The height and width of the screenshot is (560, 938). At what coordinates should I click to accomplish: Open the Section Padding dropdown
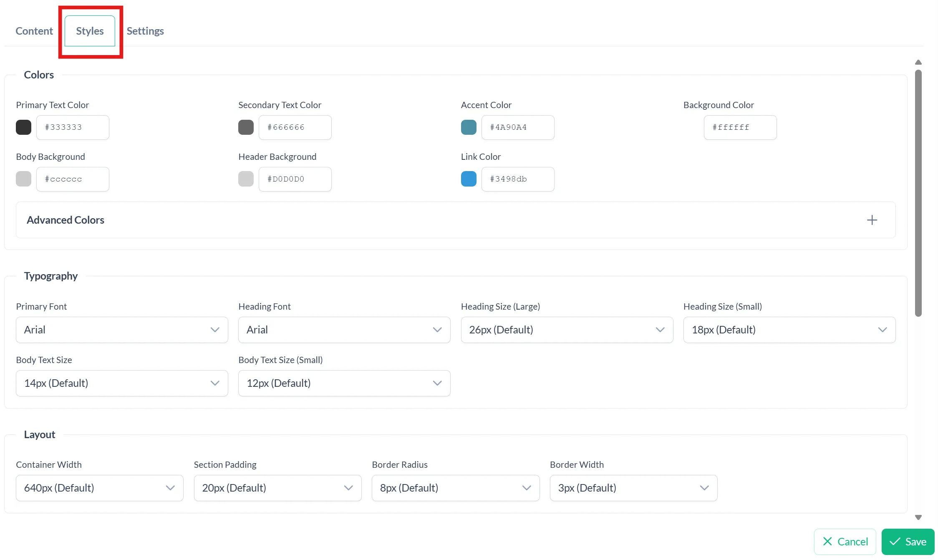click(277, 488)
